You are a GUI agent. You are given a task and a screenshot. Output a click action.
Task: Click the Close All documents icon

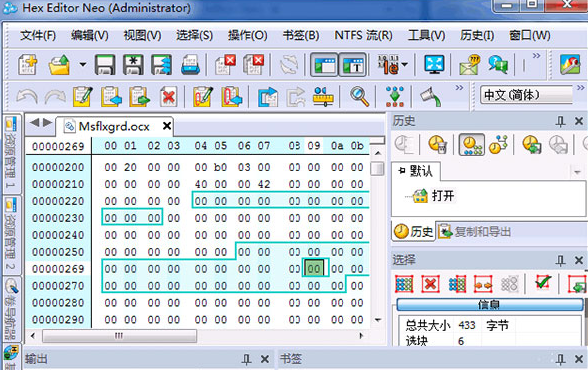(254, 64)
